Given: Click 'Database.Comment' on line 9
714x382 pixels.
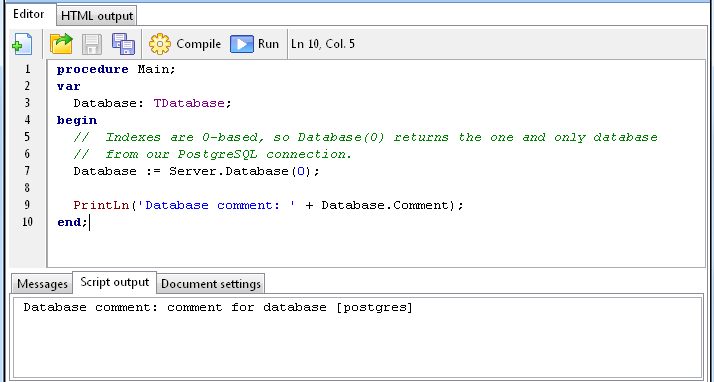Looking at the screenshot, I should [385, 205].
